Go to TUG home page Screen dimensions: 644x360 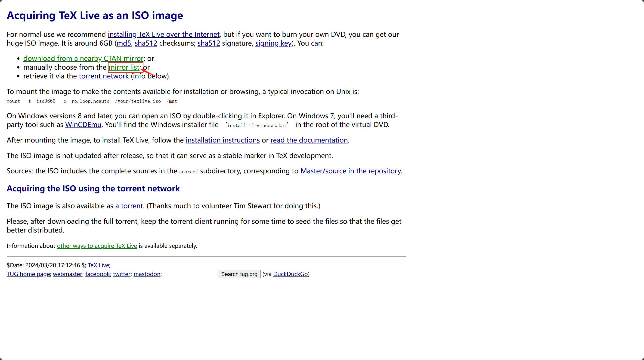pos(28,274)
